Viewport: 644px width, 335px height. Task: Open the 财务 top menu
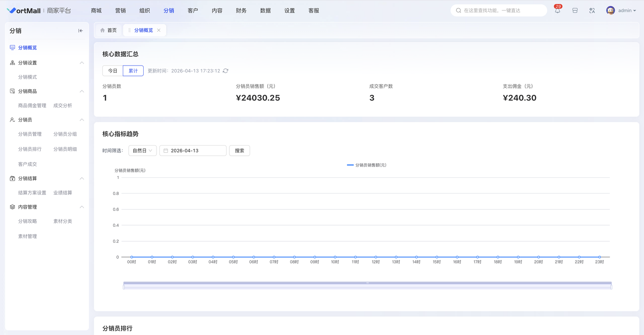(x=241, y=10)
